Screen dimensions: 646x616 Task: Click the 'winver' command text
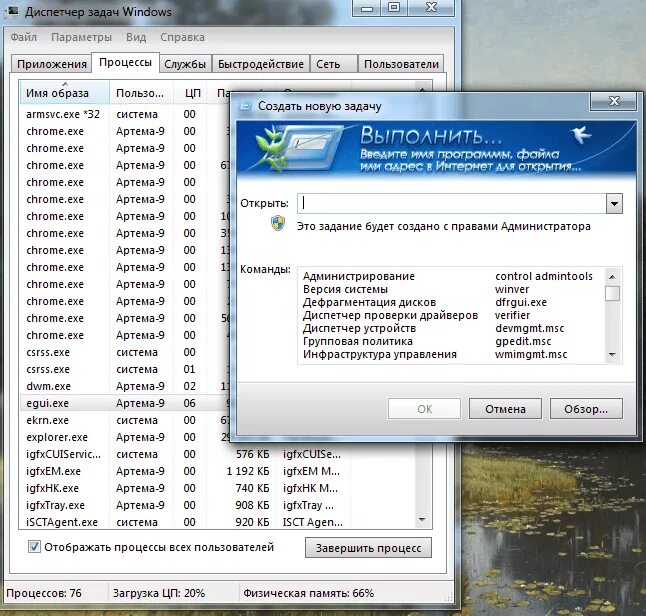pos(512,289)
